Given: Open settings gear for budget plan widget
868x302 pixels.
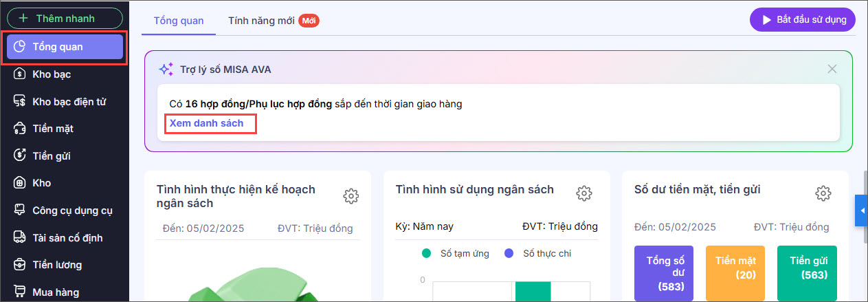Looking at the screenshot, I should (350, 196).
